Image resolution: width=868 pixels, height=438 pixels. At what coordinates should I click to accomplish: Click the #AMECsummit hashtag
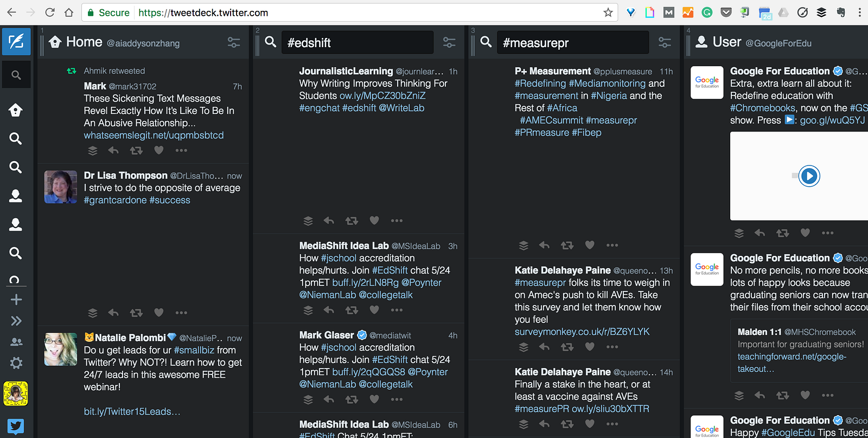(551, 120)
